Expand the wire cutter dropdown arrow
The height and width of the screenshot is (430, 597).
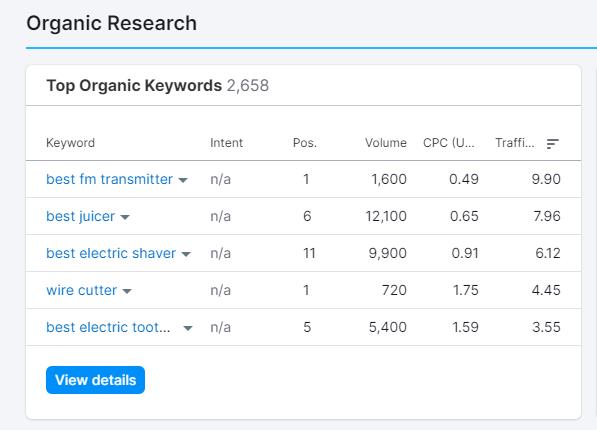pos(127,291)
